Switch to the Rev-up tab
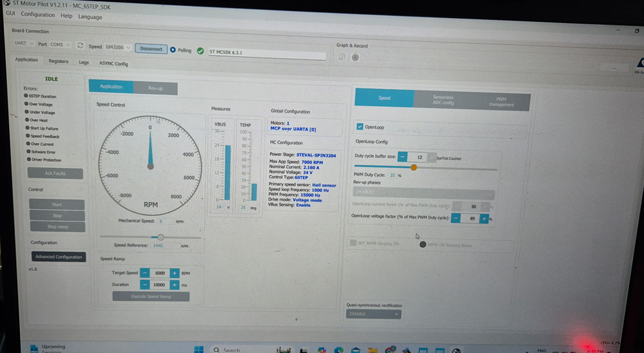Viewport: 644px width, 353px height. [155, 88]
